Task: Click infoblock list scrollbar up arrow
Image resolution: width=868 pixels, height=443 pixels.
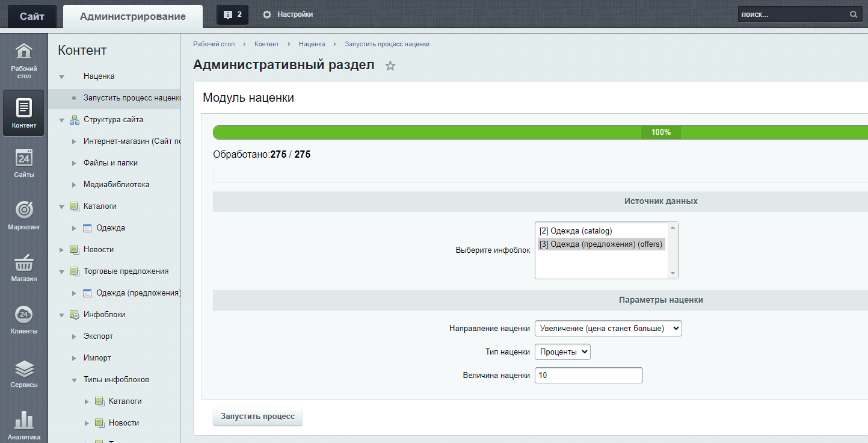Action: 673,228
